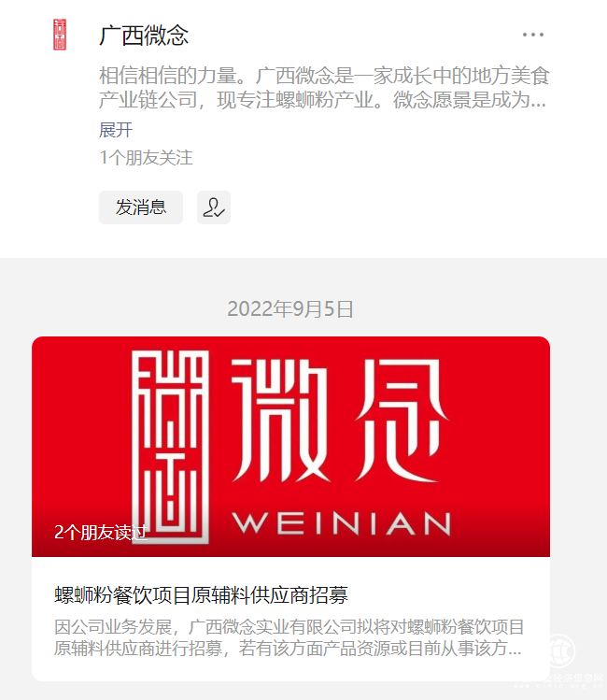This screenshot has height=700, width=607.
Task: Click the white 微念 calligraphy on the banner
Action: pyautogui.click(x=339, y=421)
